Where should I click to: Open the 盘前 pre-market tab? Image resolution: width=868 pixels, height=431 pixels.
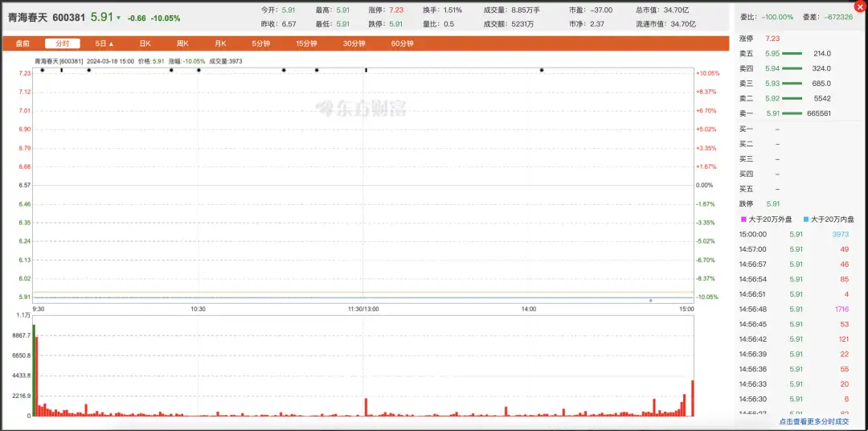pyautogui.click(x=23, y=43)
